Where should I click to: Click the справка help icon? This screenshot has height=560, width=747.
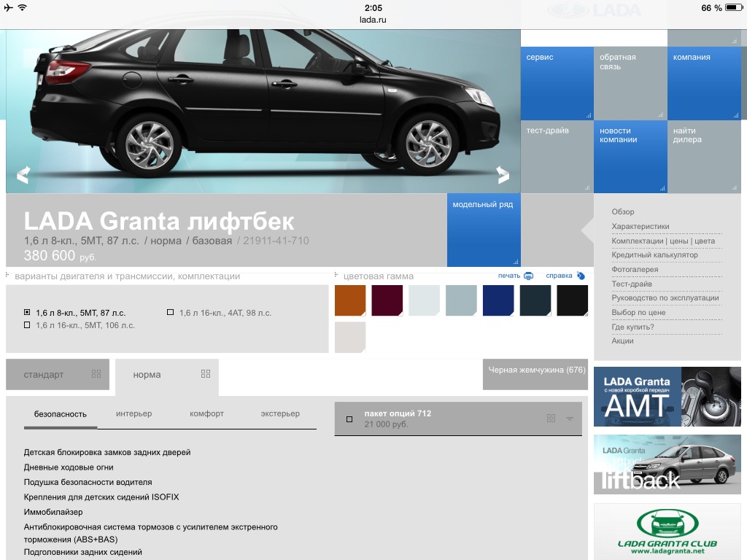point(581,276)
